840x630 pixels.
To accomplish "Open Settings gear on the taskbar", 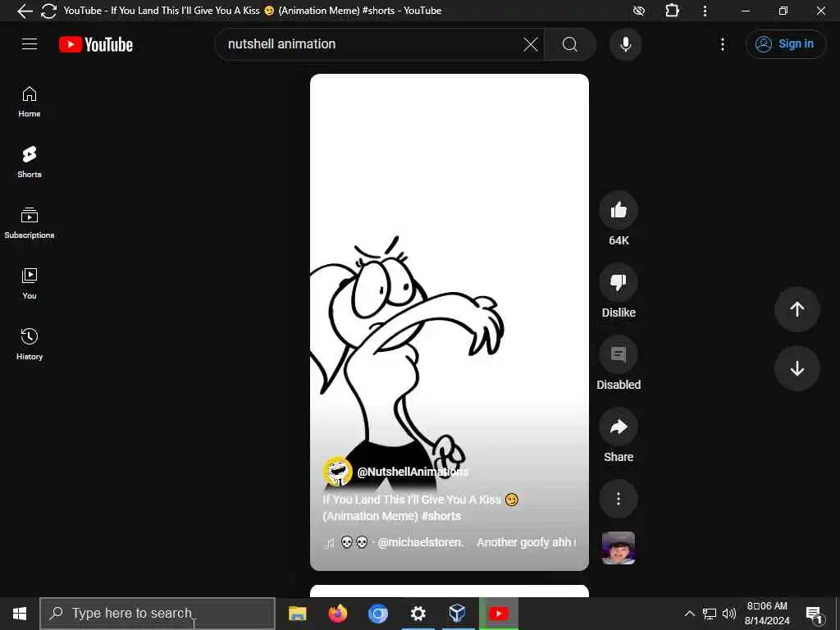I will coord(418,614).
